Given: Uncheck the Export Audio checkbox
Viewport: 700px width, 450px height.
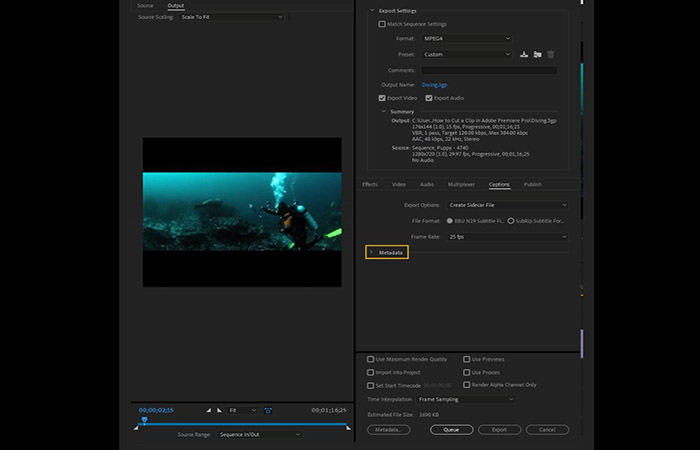Looking at the screenshot, I should (x=429, y=98).
